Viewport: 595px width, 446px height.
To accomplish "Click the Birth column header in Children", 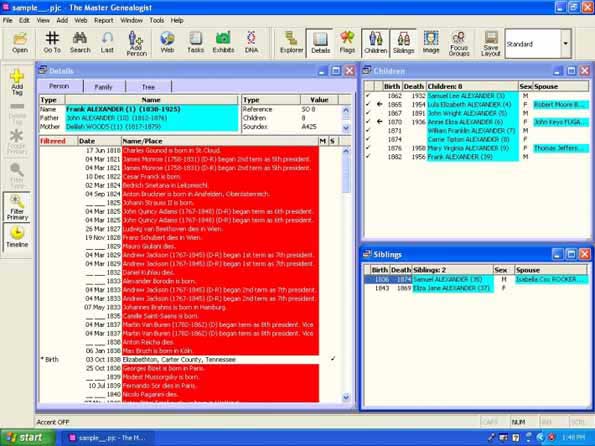I will (x=392, y=87).
